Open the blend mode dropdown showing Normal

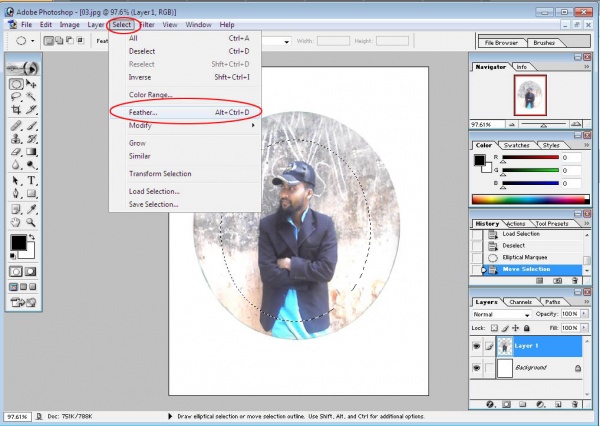[503, 314]
